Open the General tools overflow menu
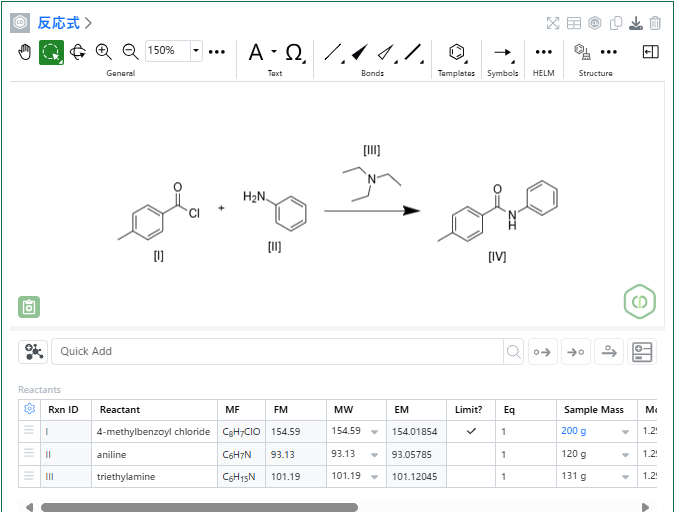Screen dimensions: 679x512 (217, 51)
